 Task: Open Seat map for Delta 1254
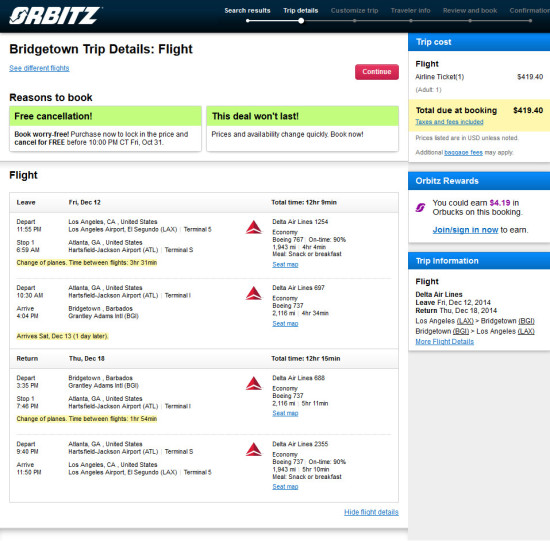pos(285,265)
